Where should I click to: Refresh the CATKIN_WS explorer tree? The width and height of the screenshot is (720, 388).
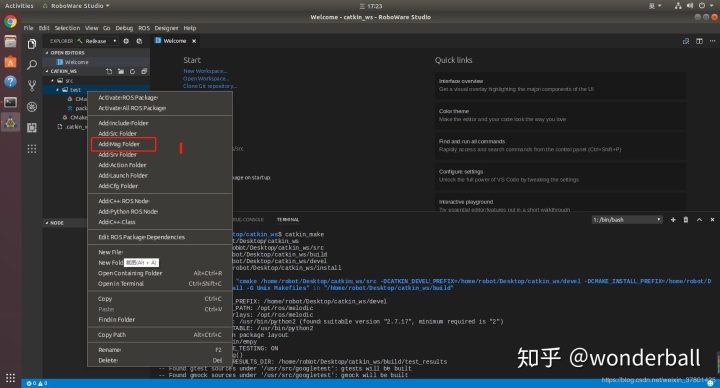pyautogui.click(x=132, y=71)
